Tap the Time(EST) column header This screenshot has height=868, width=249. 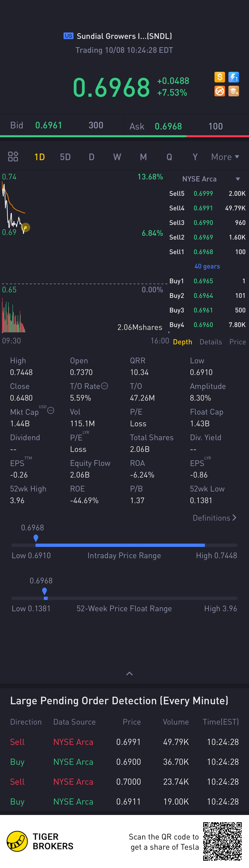coord(221,722)
